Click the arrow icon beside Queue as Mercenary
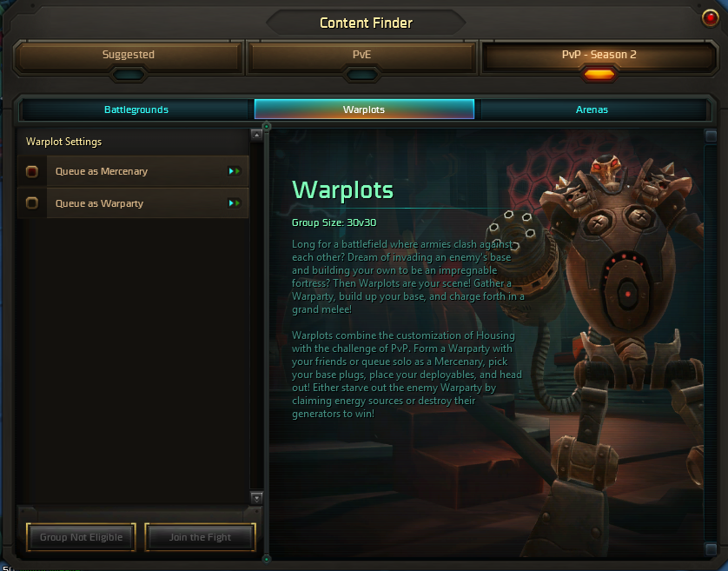The width and height of the screenshot is (728, 571). pos(234,171)
